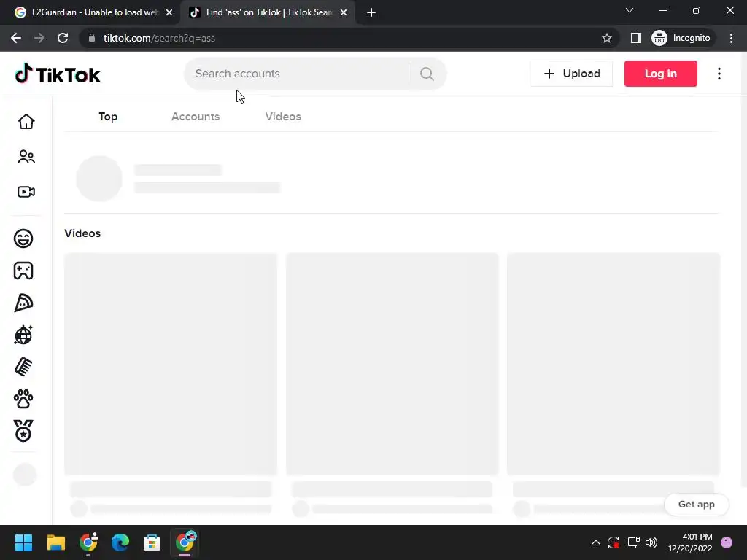747x560 pixels.
Task: Open the Windows Start menu
Action: pyautogui.click(x=23, y=542)
